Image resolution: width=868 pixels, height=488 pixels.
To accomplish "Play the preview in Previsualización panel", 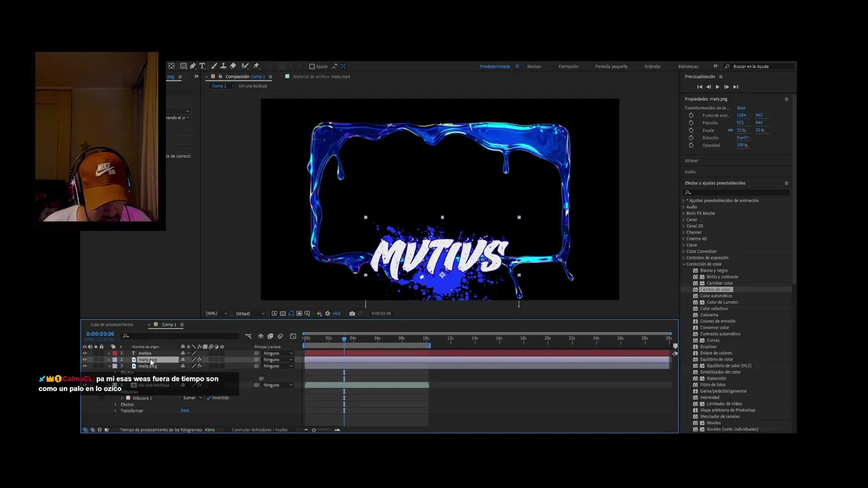I will (x=717, y=87).
